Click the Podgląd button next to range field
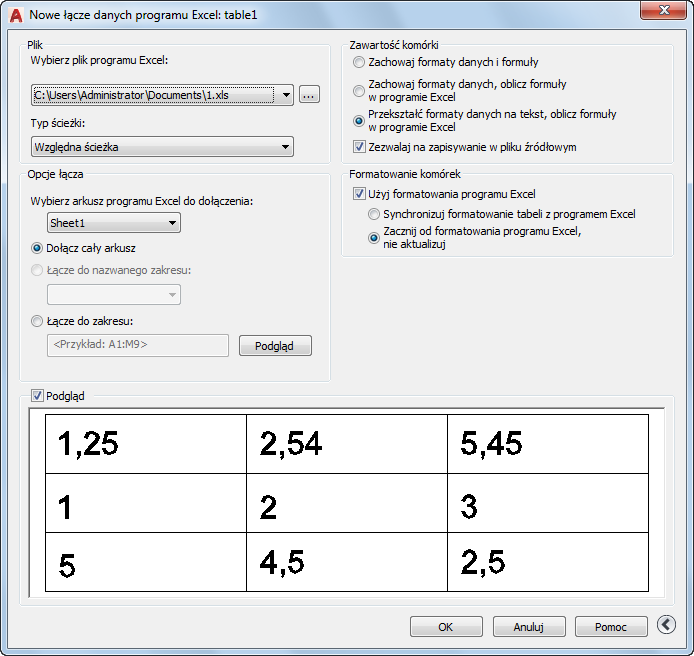The width and height of the screenshot is (694, 656). (275, 346)
